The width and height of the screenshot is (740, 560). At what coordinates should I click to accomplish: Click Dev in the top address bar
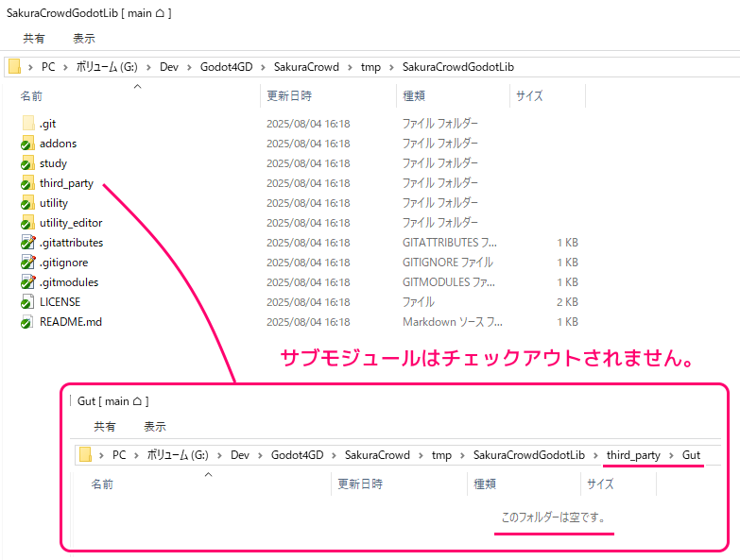(168, 67)
